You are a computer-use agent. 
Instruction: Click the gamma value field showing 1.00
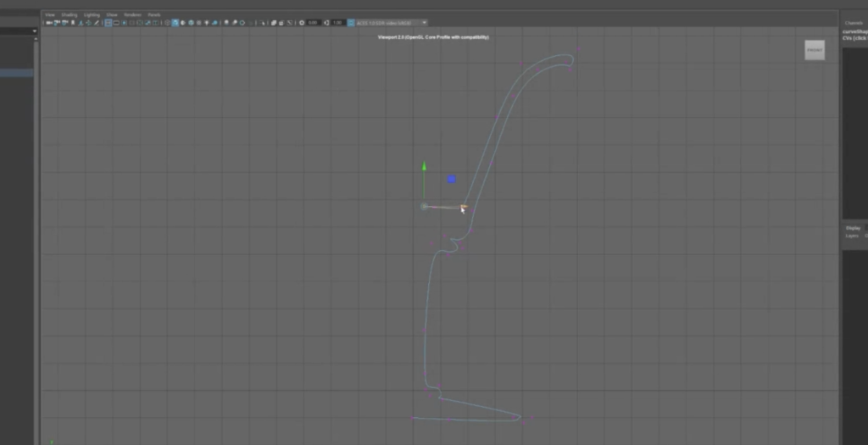tap(338, 23)
